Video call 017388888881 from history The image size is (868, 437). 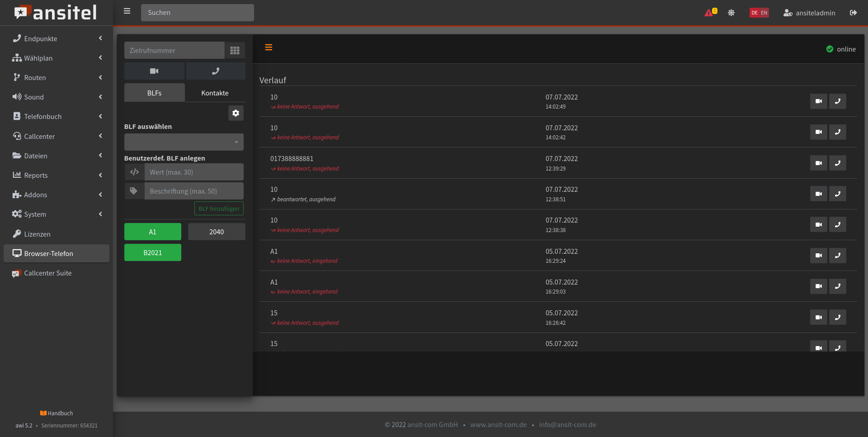(x=818, y=163)
